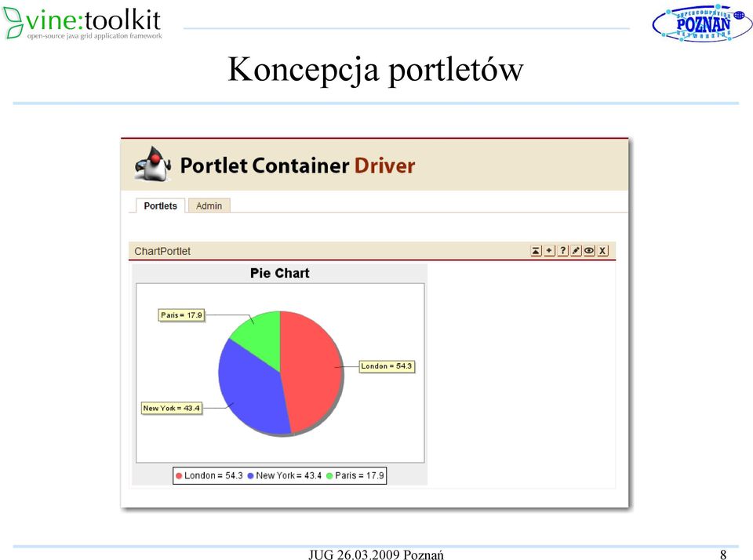The height and width of the screenshot is (560, 753).
Task: Click slide number 8 in the footer
Action: [723, 555]
